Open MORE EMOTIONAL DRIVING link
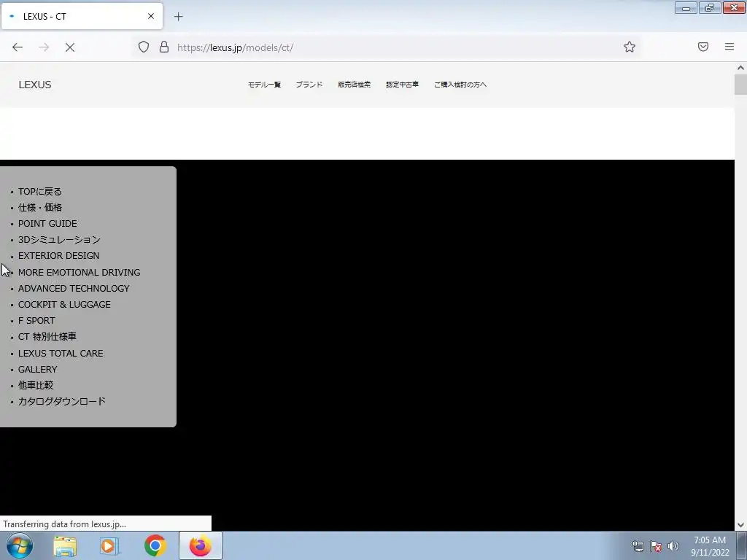Screen dimensions: 747x560 [79, 273]
